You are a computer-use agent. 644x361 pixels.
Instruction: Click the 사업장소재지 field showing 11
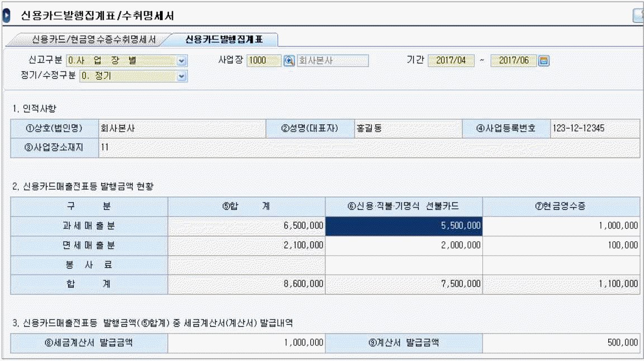click(368, 148)
